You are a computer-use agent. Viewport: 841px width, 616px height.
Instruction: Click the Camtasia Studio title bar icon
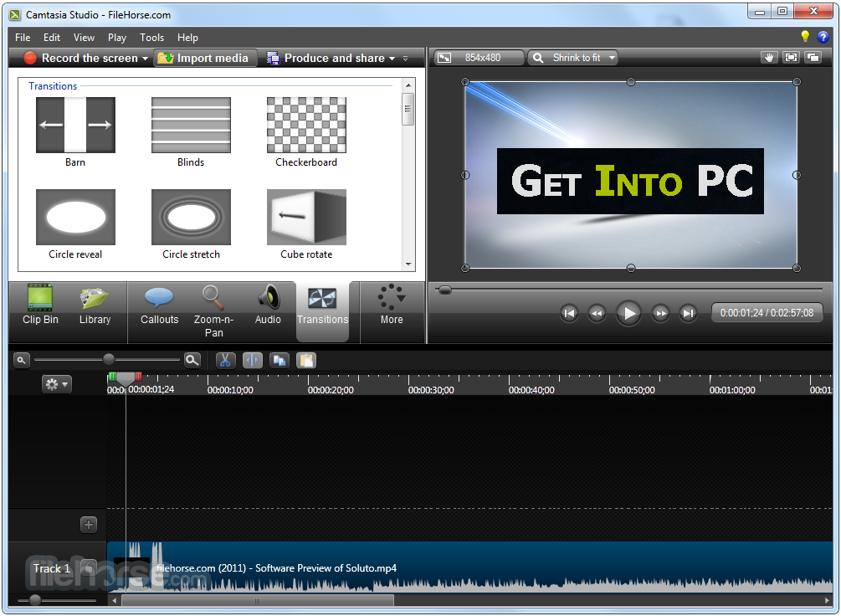[x=14, y=14]
